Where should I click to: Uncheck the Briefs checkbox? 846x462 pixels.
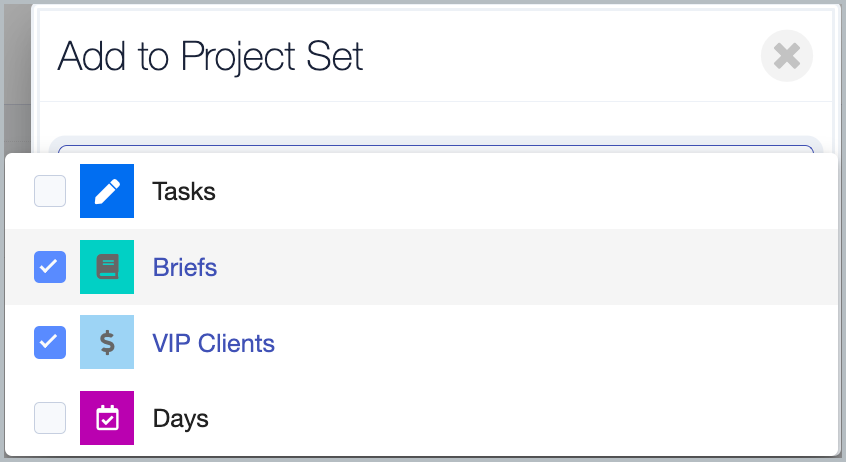(x=50, y=267)
